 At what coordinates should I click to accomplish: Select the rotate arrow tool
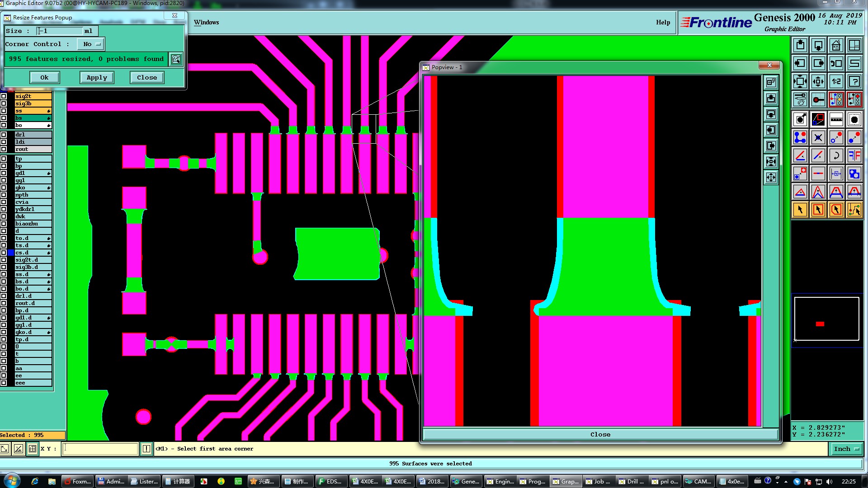[836, 156]
